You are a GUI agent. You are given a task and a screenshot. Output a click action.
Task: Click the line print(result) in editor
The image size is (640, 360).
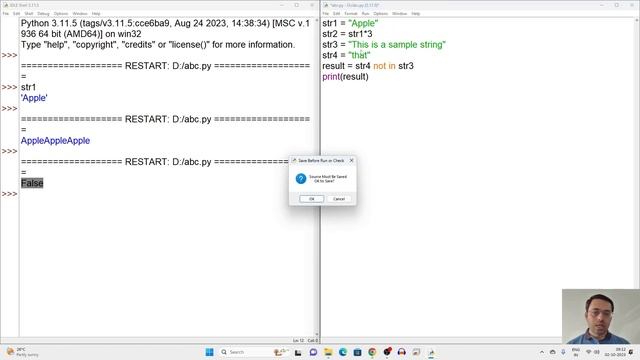point(345,77)
